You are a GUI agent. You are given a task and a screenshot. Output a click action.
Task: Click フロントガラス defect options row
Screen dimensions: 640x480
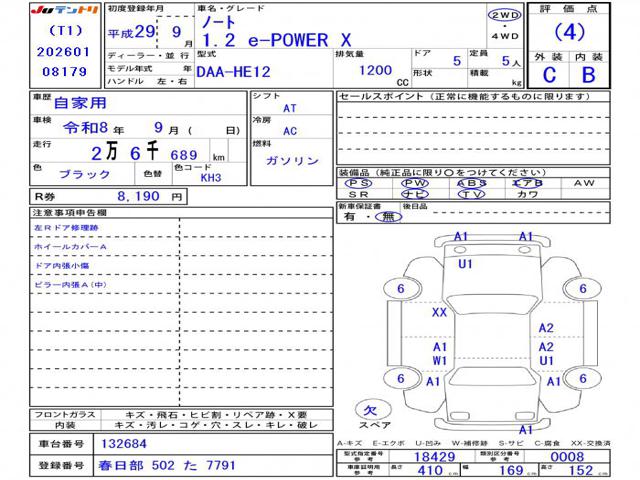click(x=182, y=415)
